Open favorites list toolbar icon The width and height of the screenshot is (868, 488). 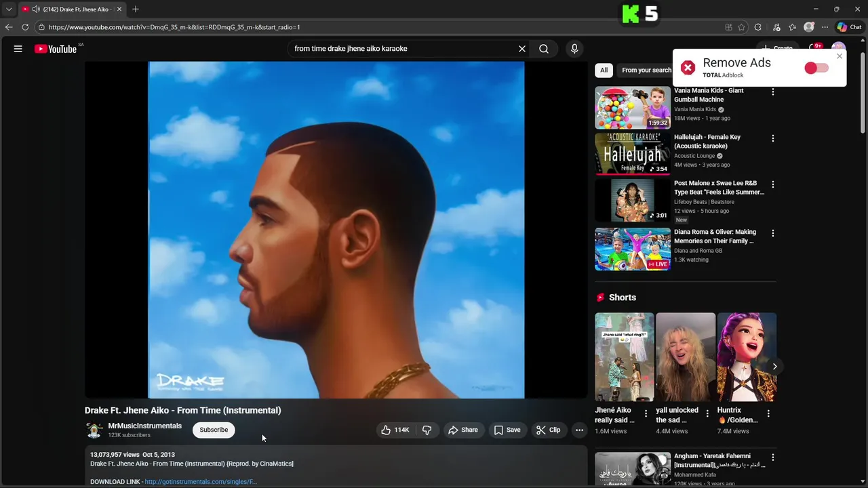pyautogui.click(x=792, y=27)
